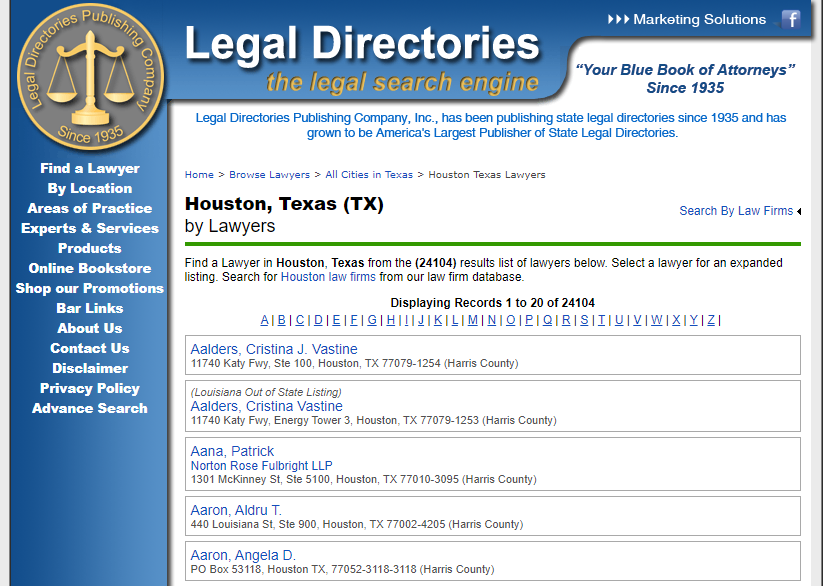Filter lawyers by letter O
The height and width of the screenshot is (586, 823).
pyautogui.click(x=511, y=320)
